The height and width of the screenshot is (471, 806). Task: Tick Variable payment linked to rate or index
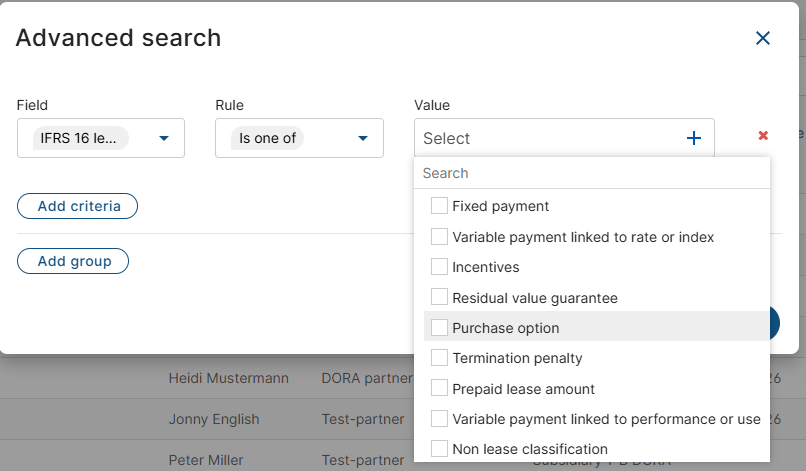click(x=439, y=237)
